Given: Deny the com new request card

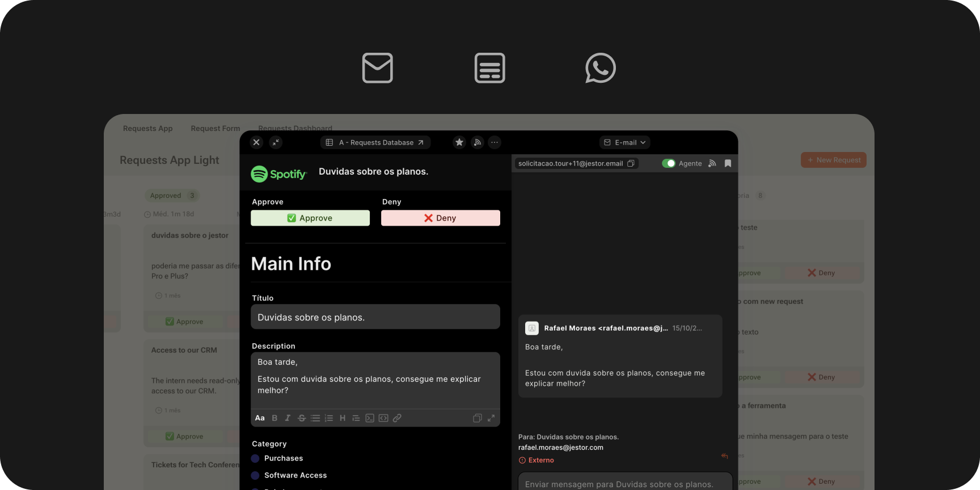Looking at the screenshot, I should click(821, 377).
